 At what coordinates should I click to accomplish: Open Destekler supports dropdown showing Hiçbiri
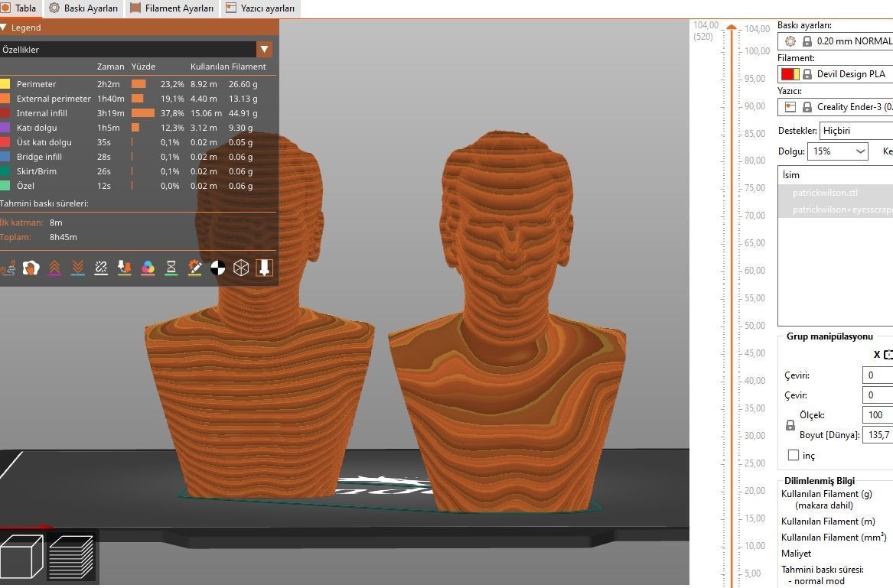pos(856,130)
